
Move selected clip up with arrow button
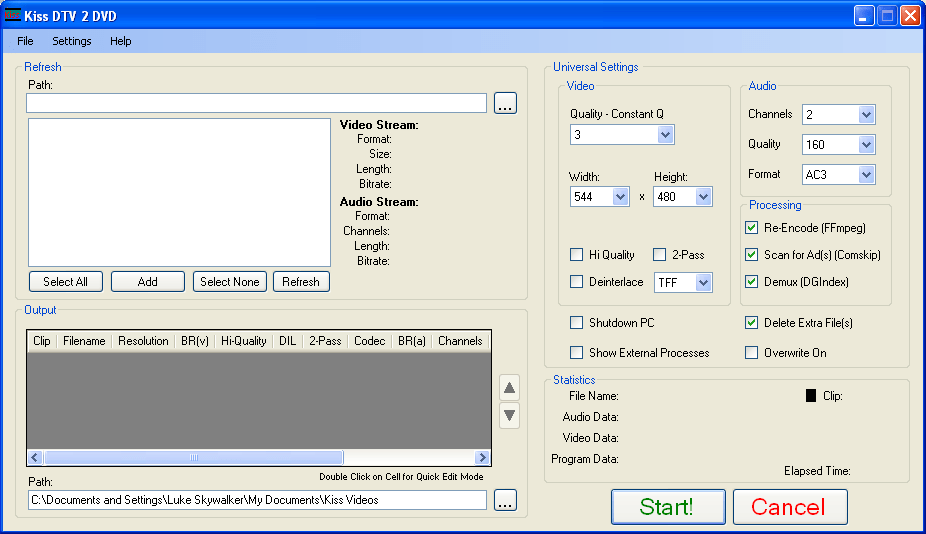[x=509, y=388]
